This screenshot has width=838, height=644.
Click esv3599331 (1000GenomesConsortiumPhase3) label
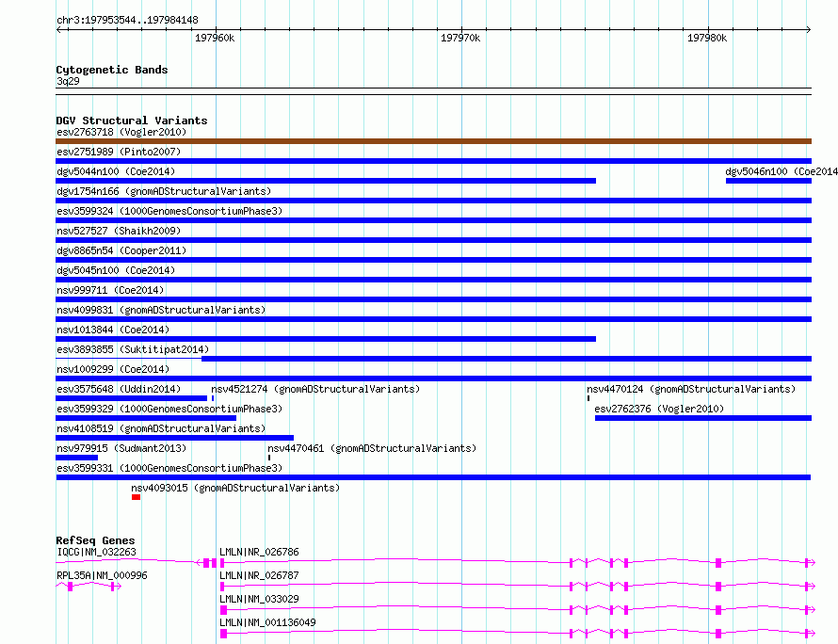pyautogui.click(x=169, y=468)
